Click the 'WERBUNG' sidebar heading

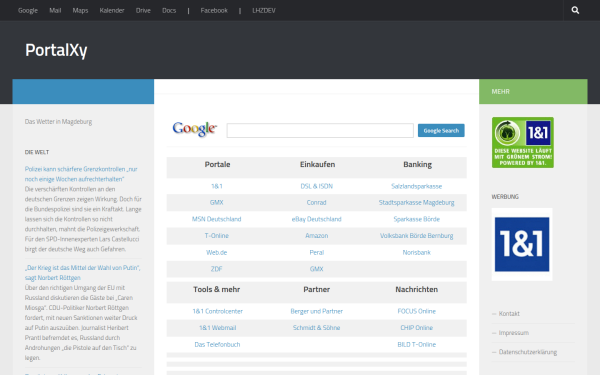point(505,196)
